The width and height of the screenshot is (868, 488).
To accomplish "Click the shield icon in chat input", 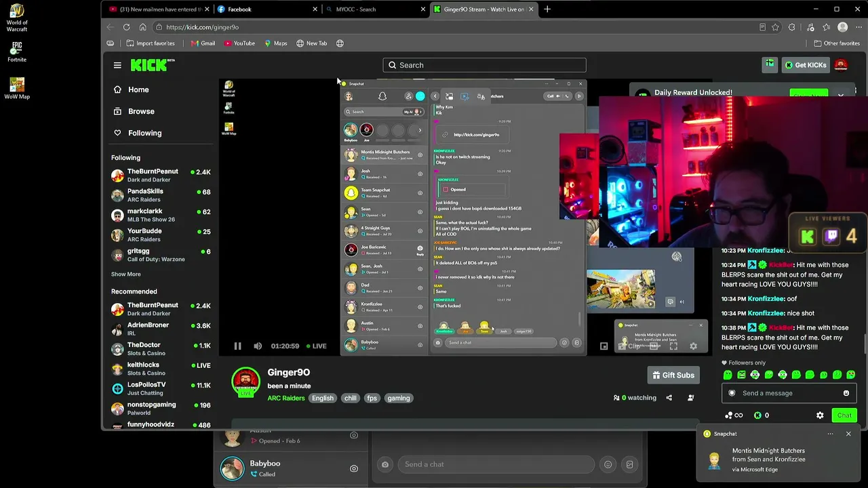I will pyautogui.click(x=732, y=393).
